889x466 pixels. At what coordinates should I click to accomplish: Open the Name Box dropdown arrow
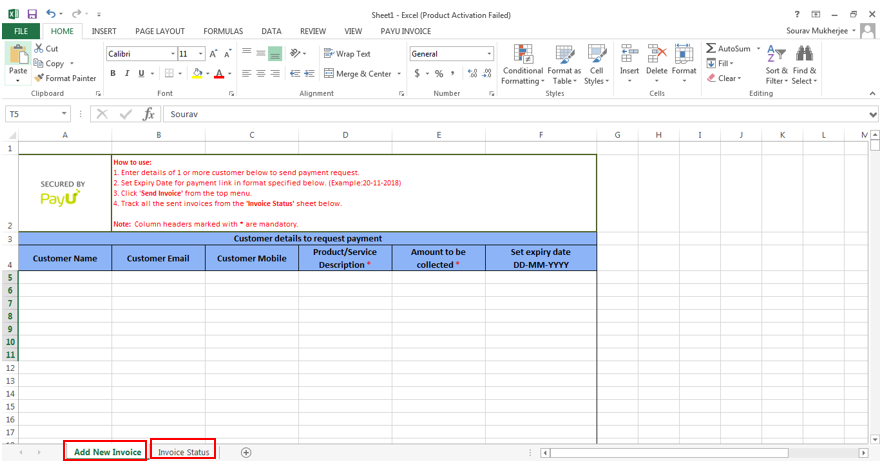[x=64, y=114]
